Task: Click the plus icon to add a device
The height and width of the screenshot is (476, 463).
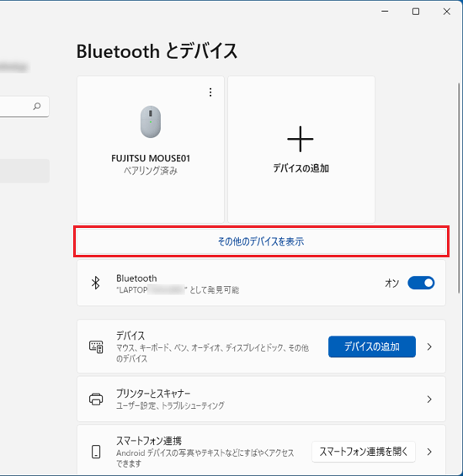Action: click(301, 139)
